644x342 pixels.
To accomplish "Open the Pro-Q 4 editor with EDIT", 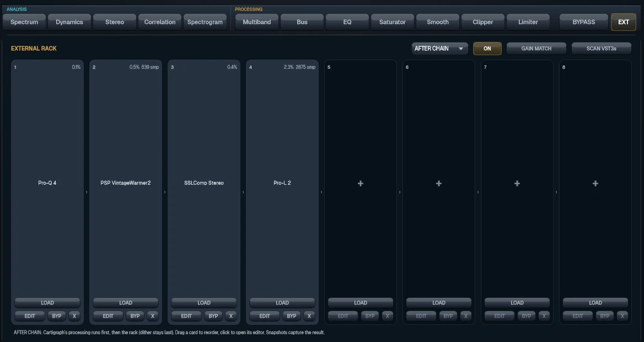I will pyautogui.click(x=30, y=316).
